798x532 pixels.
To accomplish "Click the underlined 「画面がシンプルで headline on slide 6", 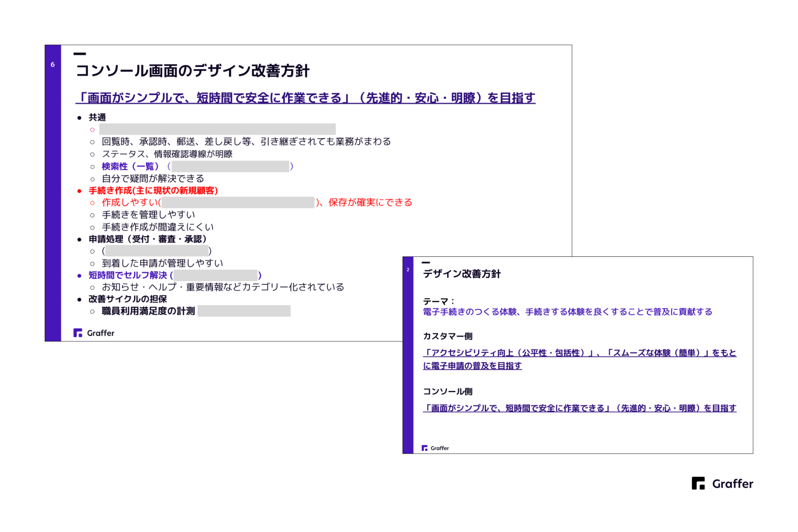I will tap(305, 97).
